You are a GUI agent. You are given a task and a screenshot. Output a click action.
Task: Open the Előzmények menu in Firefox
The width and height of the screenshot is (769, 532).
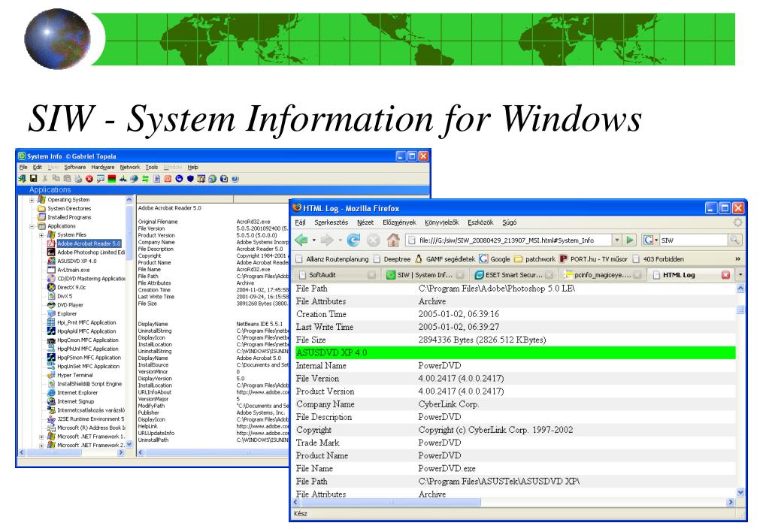coord(399,222)
